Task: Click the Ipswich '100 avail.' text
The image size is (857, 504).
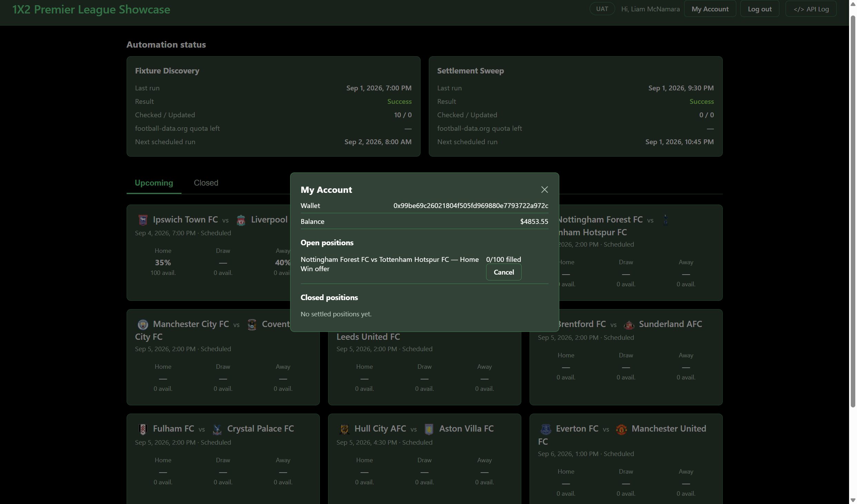Action: pos(163,273)
